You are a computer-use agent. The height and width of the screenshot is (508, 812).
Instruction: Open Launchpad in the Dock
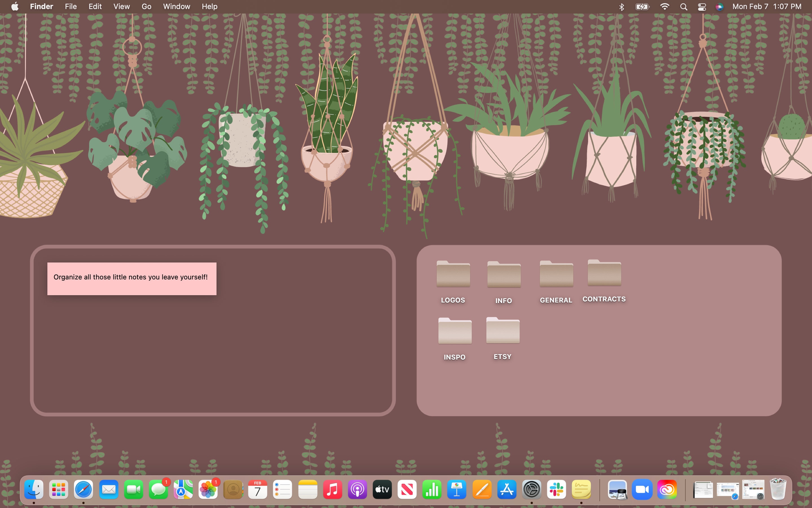pyautogui.click(x=59, y=490)
